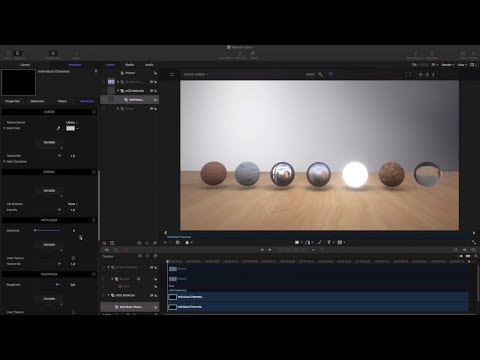Open the Library pane from top toolbar

click(x=8, y=54)
